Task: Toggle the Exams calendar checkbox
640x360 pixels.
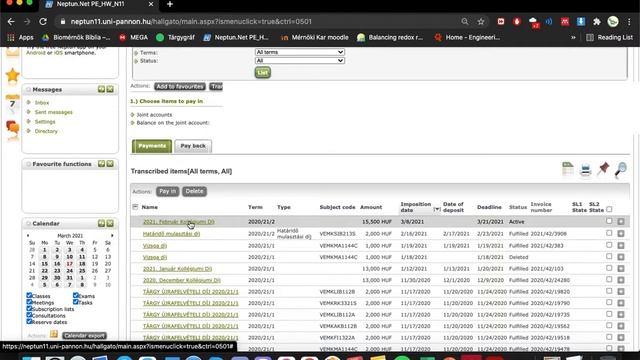Action: coord(76,295)
